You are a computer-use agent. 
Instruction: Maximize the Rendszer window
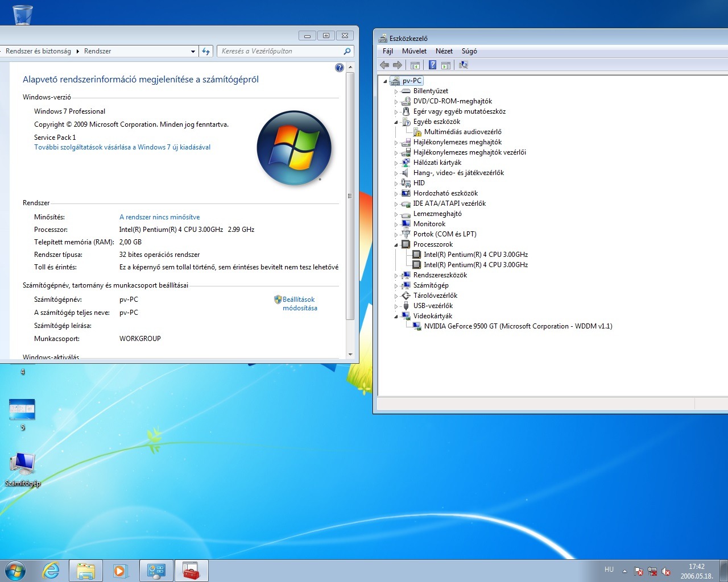point(326,35)
